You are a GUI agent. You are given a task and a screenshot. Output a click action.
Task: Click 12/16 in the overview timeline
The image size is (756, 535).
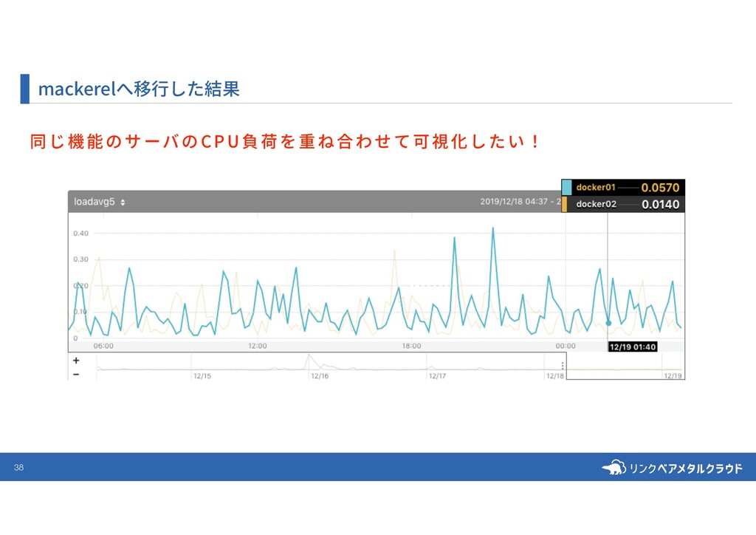[x=320, y=376]
